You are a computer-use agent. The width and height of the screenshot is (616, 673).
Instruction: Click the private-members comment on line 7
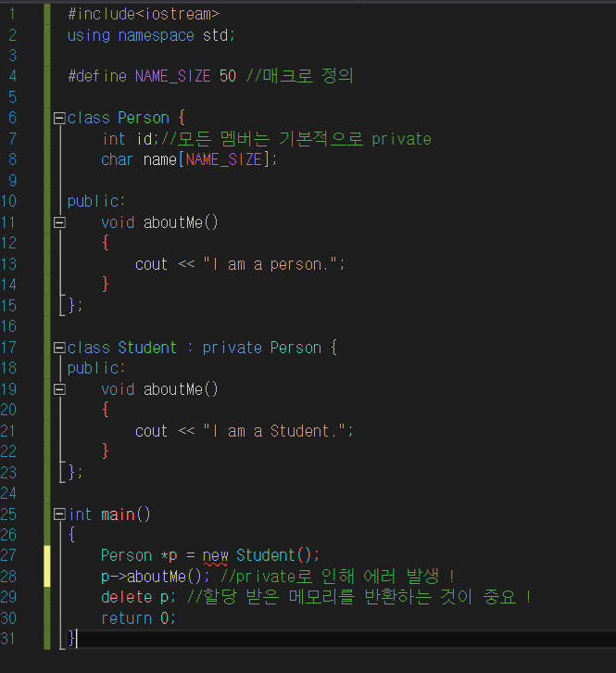pos(296,139)
